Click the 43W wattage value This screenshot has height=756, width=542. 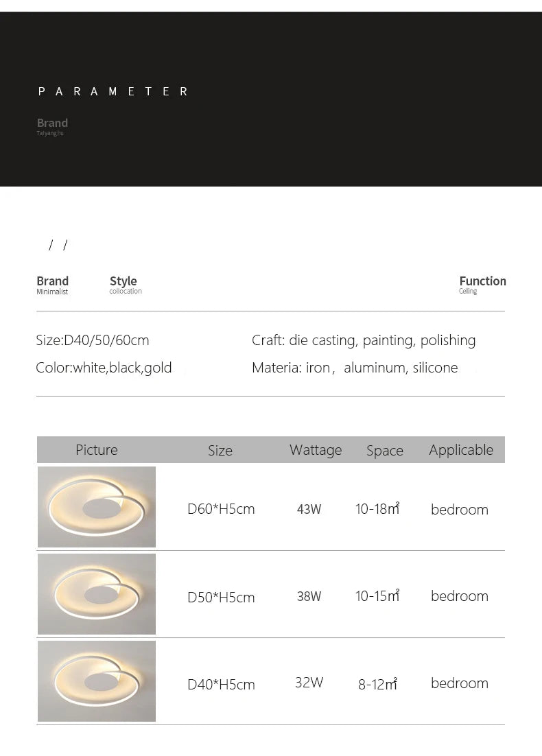coord(309,510)
